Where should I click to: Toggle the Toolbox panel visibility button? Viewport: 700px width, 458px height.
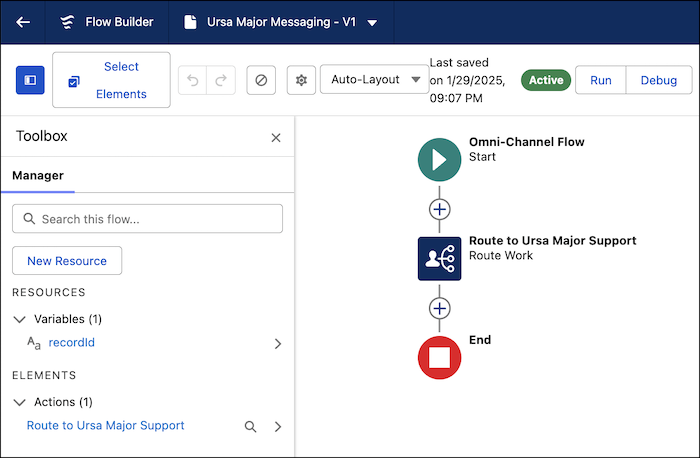tap(30, 80)
